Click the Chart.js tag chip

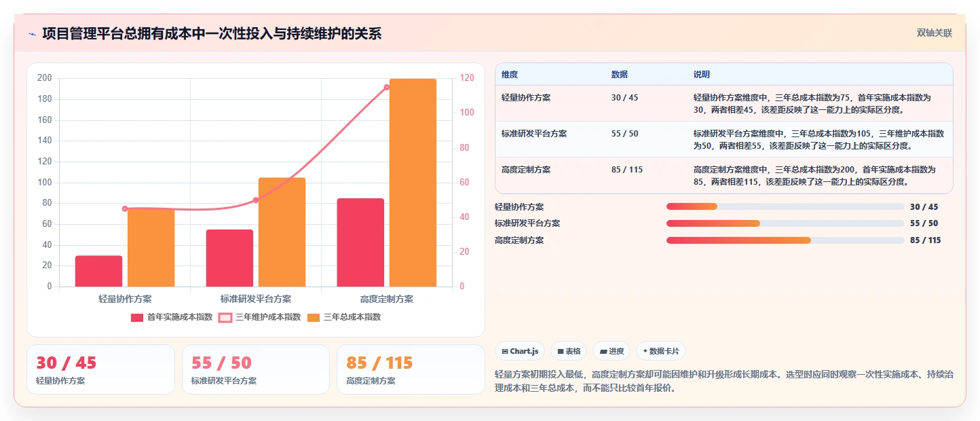520,351
